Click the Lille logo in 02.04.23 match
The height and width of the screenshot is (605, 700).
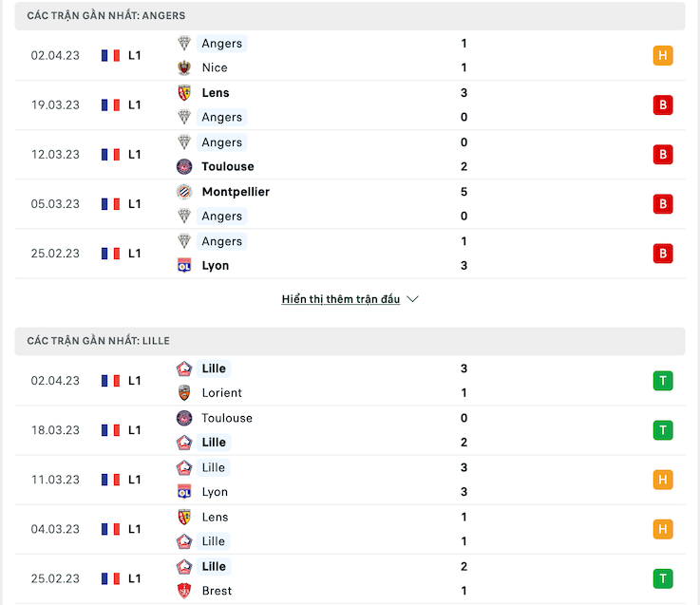click(184, 369)
